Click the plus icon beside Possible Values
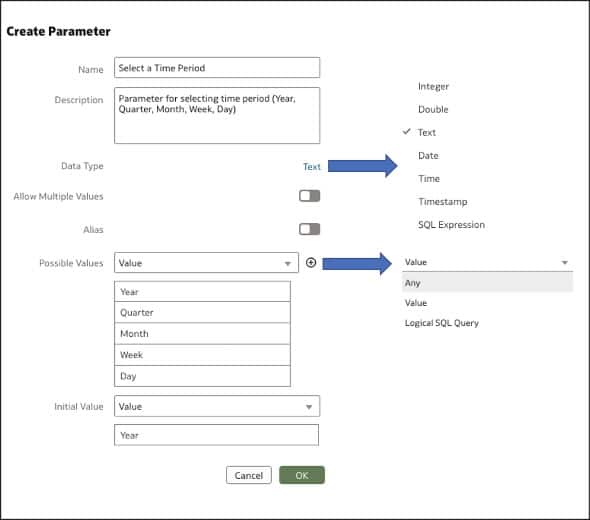 [x=311, y=263]
